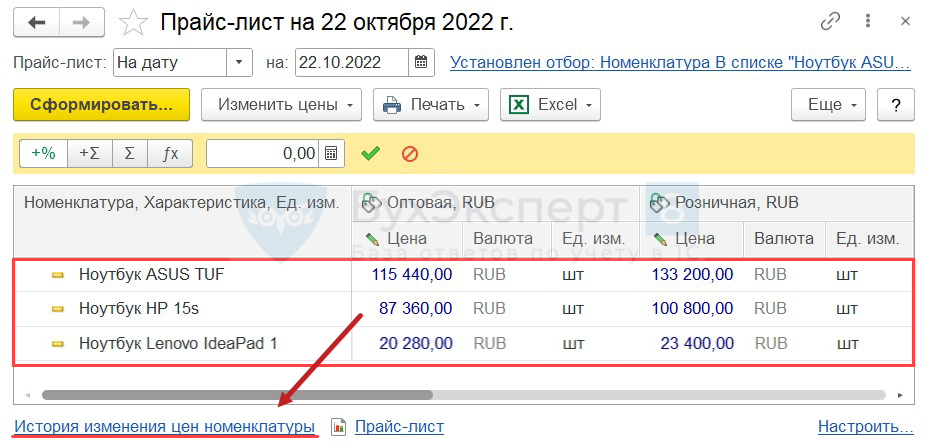
Task: Click price tag icon of Розничная, RUB
Action: 661,202
